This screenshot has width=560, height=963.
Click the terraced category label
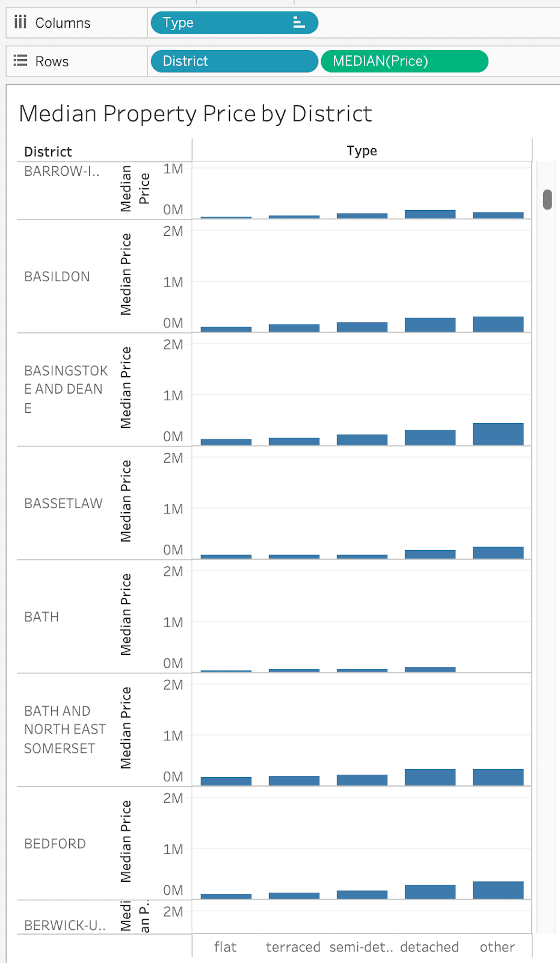294,947
